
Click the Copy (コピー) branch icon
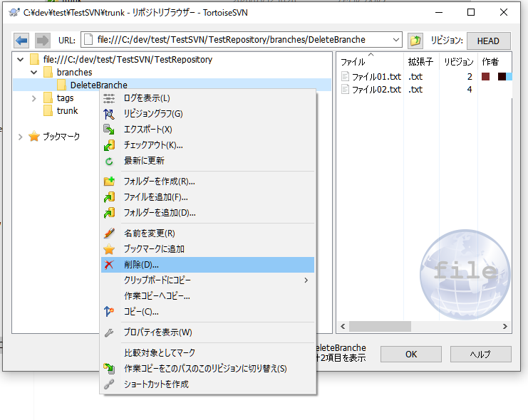pos(109,312)
